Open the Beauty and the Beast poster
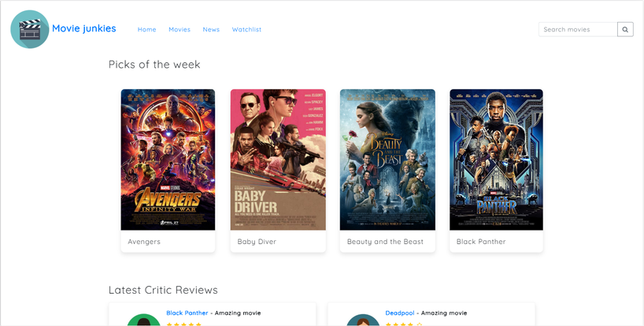Viewport: 644px width, 326px height. [387, 160]
